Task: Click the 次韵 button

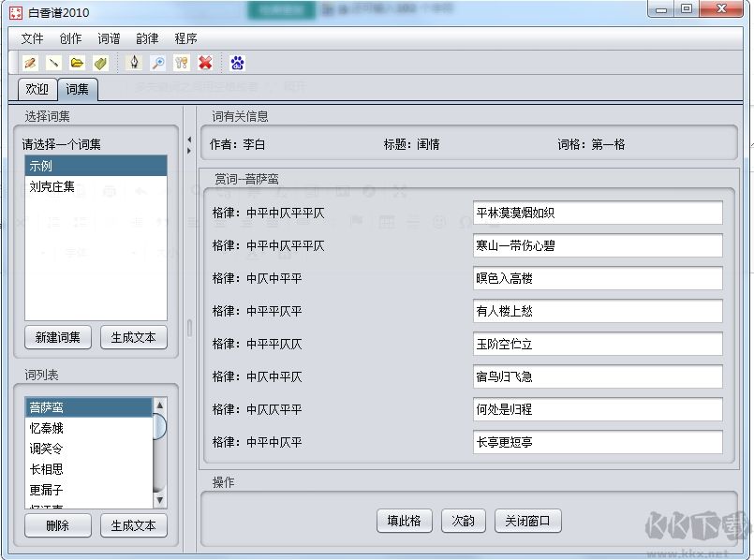Action: pyautogui.click(x=463, y=521)
